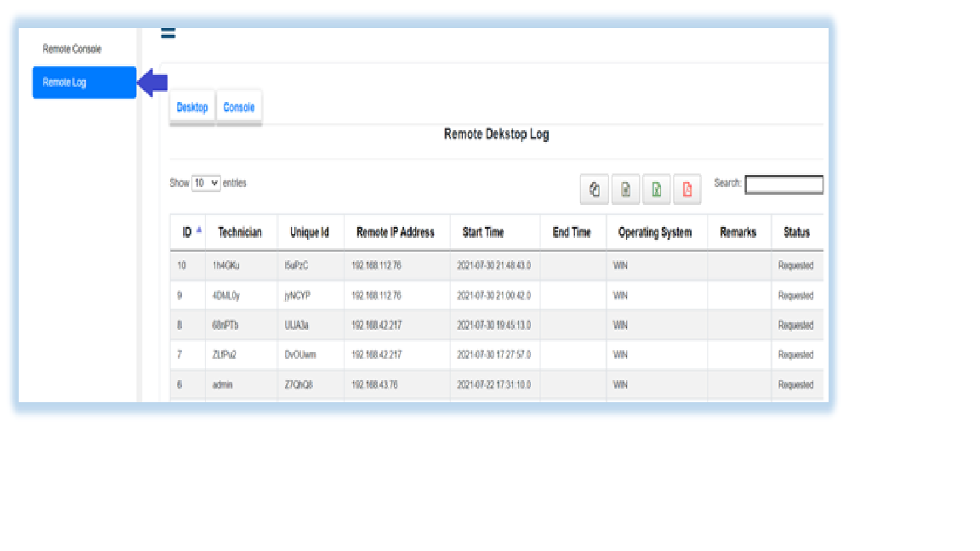The image size is (980, 551).
Task: Click IP address in row ID 10
Action: (376, 265)
